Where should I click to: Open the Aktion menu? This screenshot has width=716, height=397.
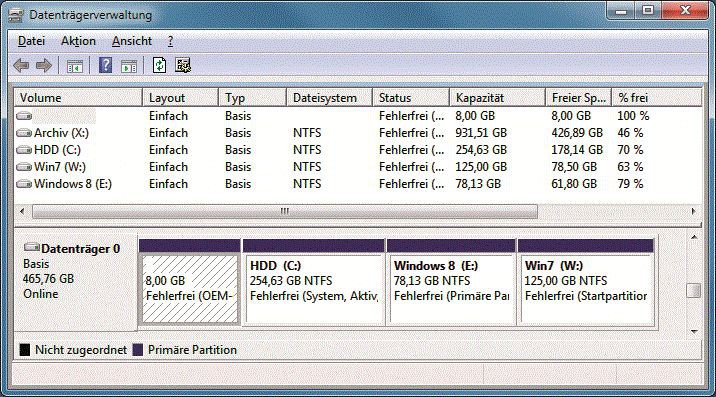click(79, 41)
